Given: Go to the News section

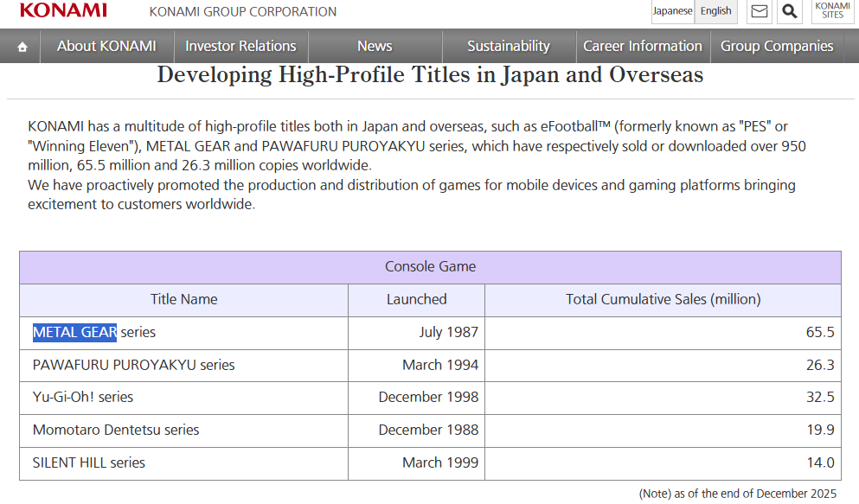Looking at the screenshot, I should pos(375,47).
